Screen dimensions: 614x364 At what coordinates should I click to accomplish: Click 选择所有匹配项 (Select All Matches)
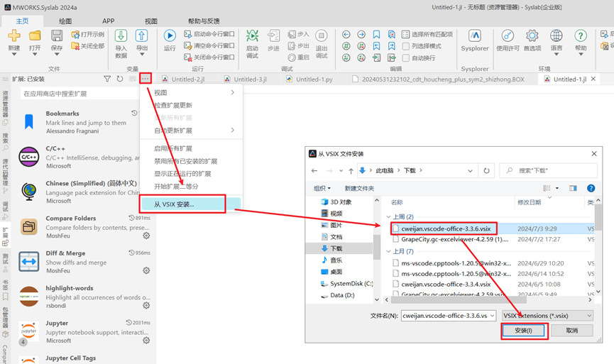(427, 35)
